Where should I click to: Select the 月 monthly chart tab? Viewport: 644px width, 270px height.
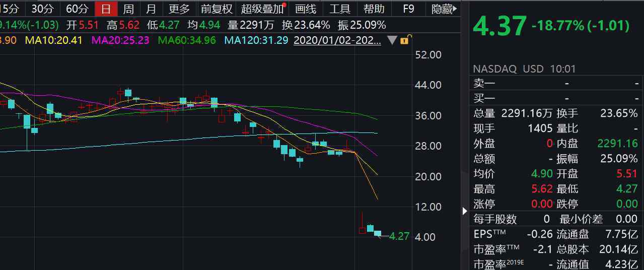(151, 9)
